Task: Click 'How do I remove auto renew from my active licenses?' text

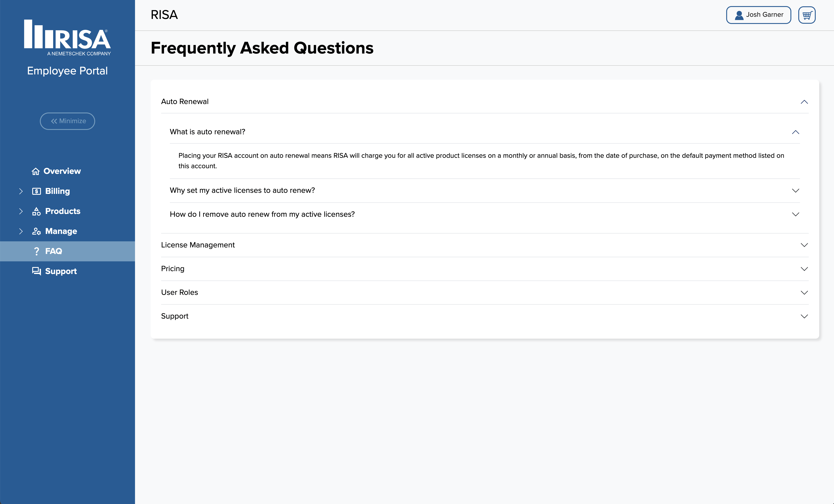Action: point(262,214)
